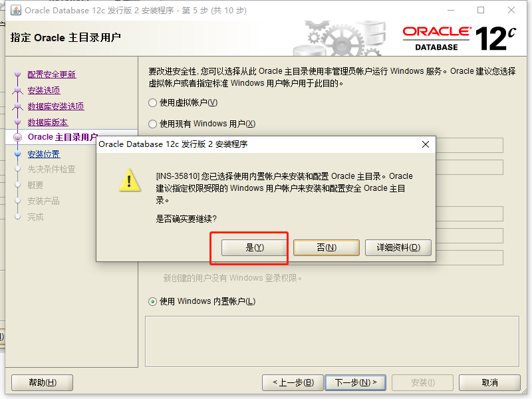
Task: Click the Java installer icon in title bar
Action: [x=15, y=10]
